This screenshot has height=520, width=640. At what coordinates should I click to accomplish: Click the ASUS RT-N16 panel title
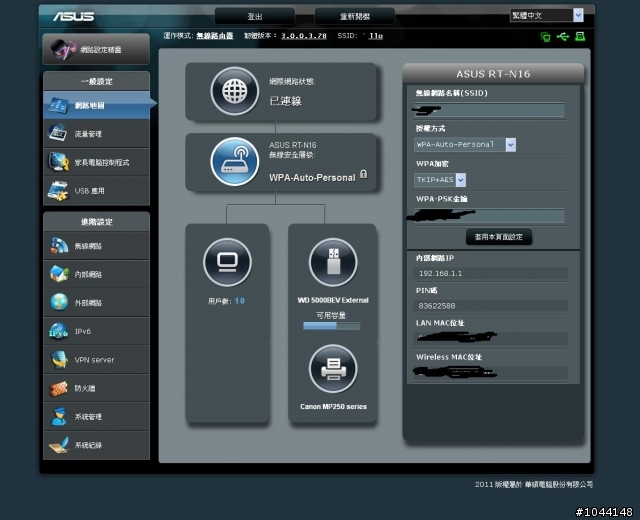(x=493, y=74)
